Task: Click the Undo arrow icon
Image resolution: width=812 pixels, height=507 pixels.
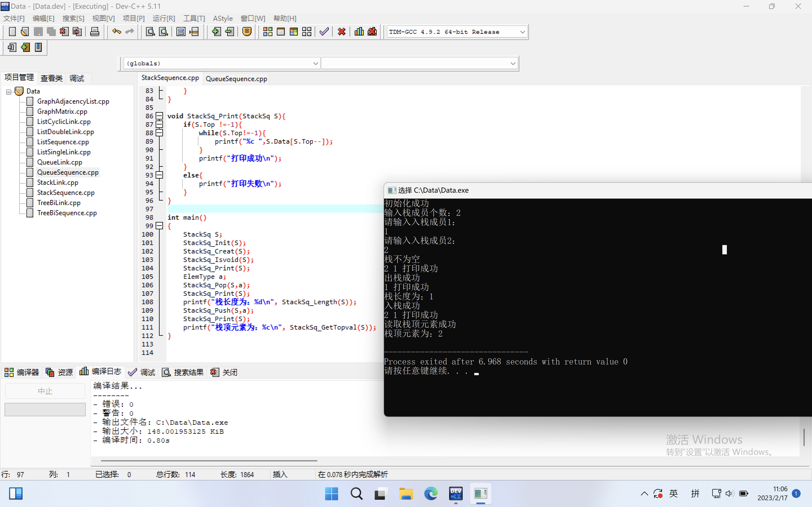Action: point(116,32)
